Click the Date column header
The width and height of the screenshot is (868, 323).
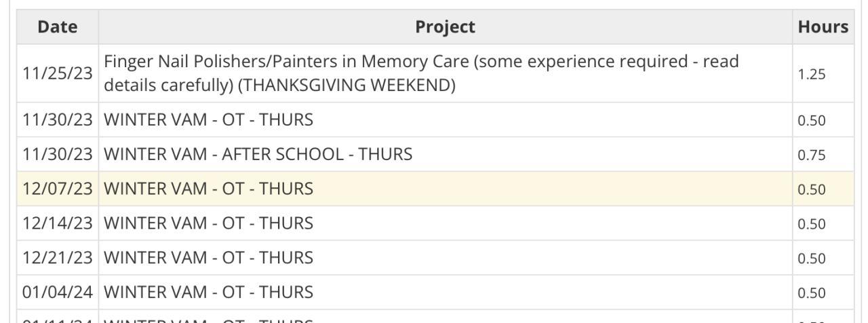click(x=57, y=27)
